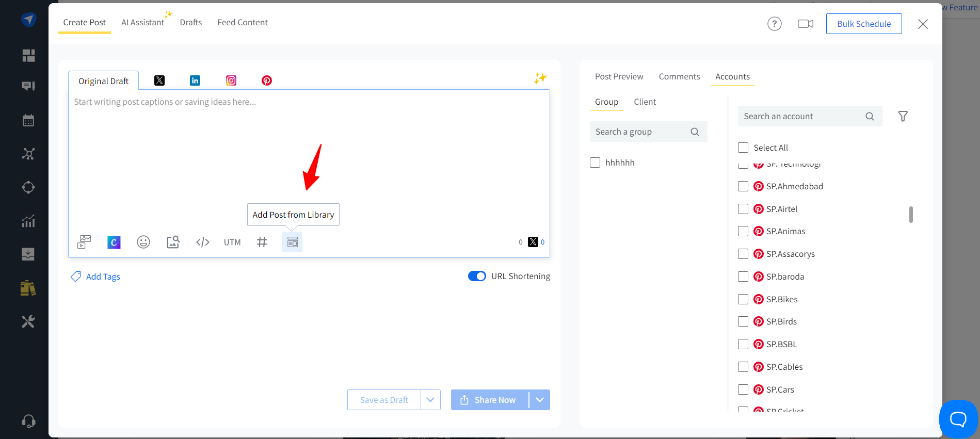The height and width of the screenshot is (439, 980).
Task: Check the Select All accounts checkbox
Action: coord(743,148)
